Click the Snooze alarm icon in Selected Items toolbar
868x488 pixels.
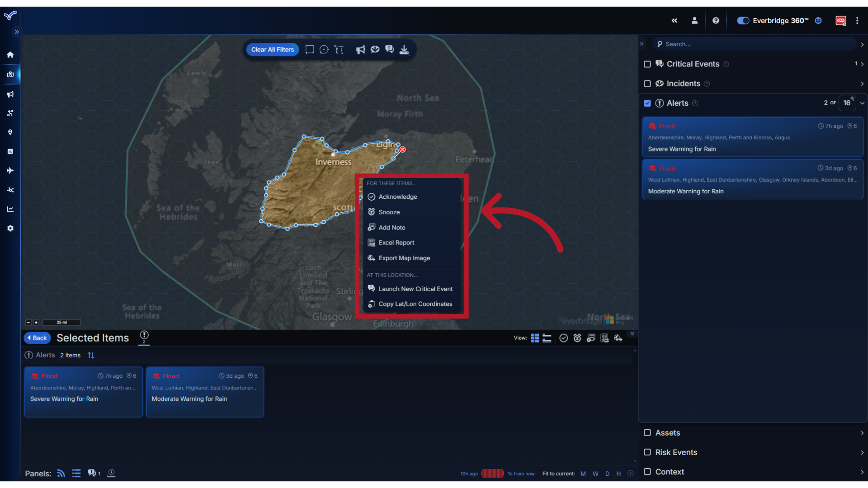pos(577,338)
